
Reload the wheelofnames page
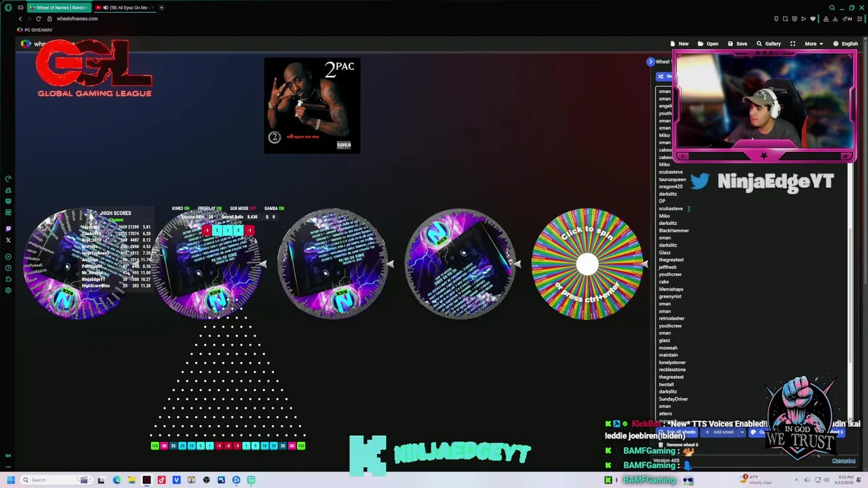coord(38,18)
